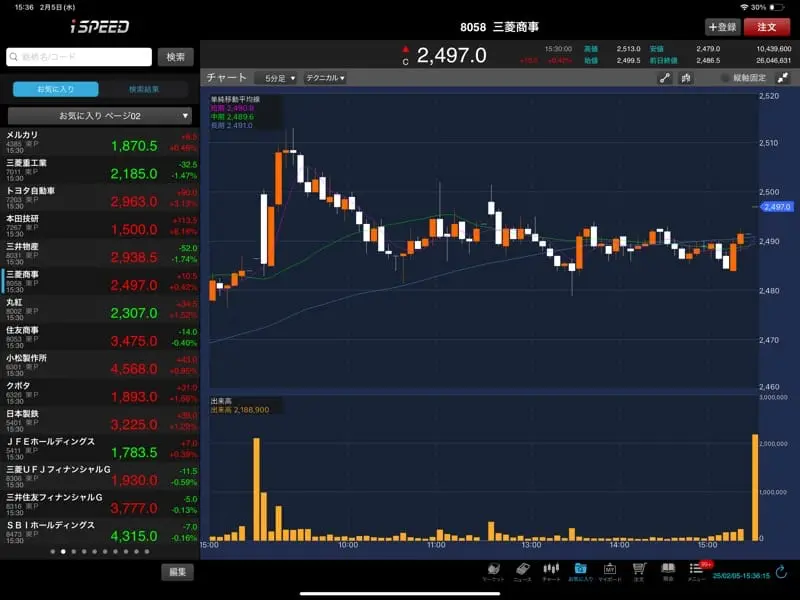The image size is (800, 600).
Task: Open the My Board icon
Action: pos(609,571)
